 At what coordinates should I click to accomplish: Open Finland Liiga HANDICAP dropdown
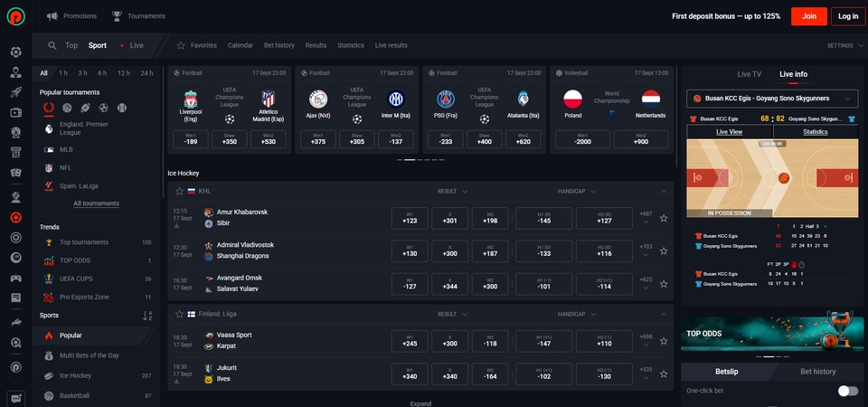[x=577, y=314]
